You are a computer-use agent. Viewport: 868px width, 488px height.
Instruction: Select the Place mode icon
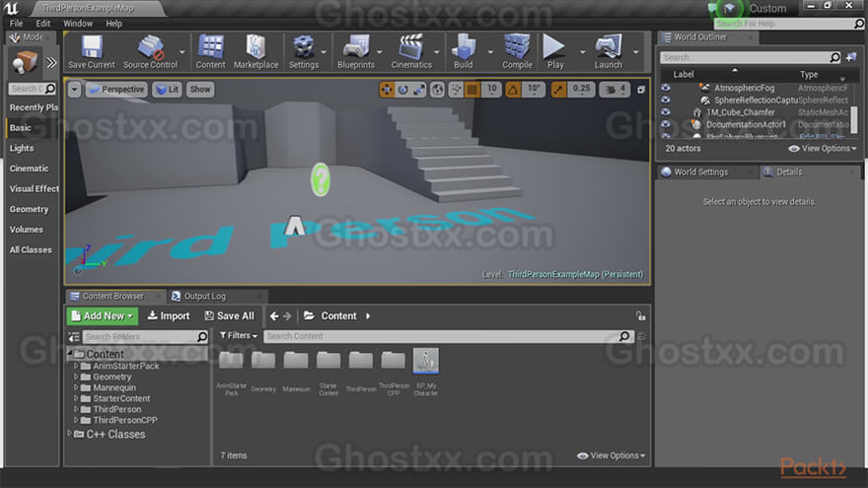[x=25, y=62]
